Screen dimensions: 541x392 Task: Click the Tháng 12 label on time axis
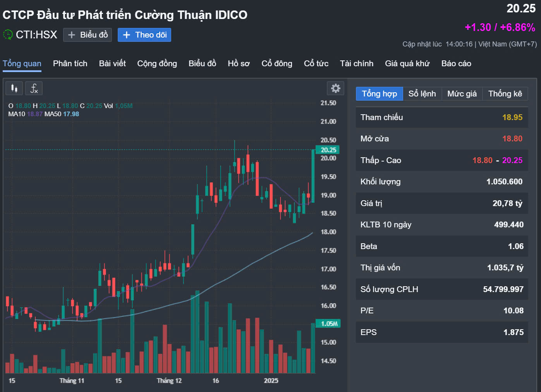coord(169,381)
